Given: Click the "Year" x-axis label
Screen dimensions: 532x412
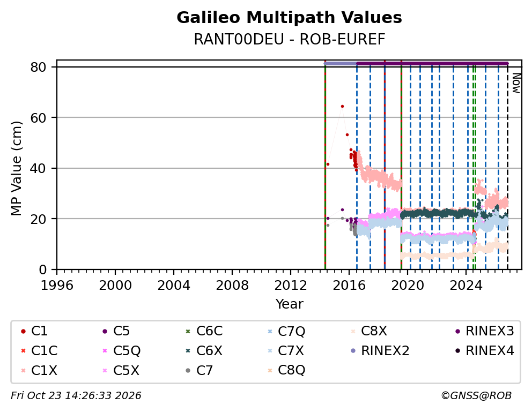Looking at the screenshot, I should 289,304.
